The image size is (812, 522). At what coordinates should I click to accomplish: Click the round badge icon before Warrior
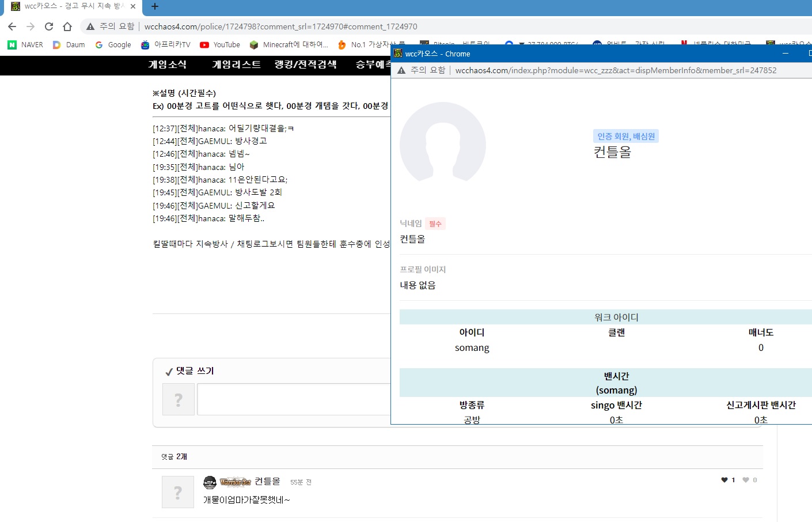coord(210,482)
